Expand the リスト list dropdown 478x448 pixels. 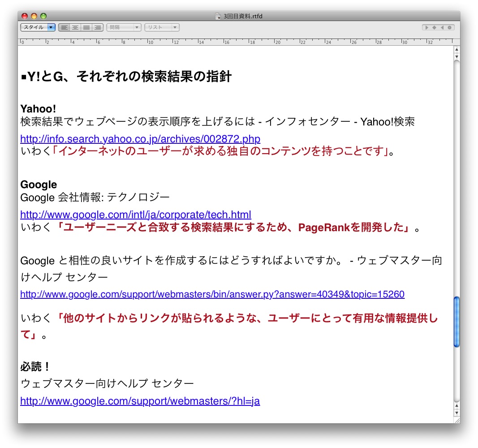(162, 28)
